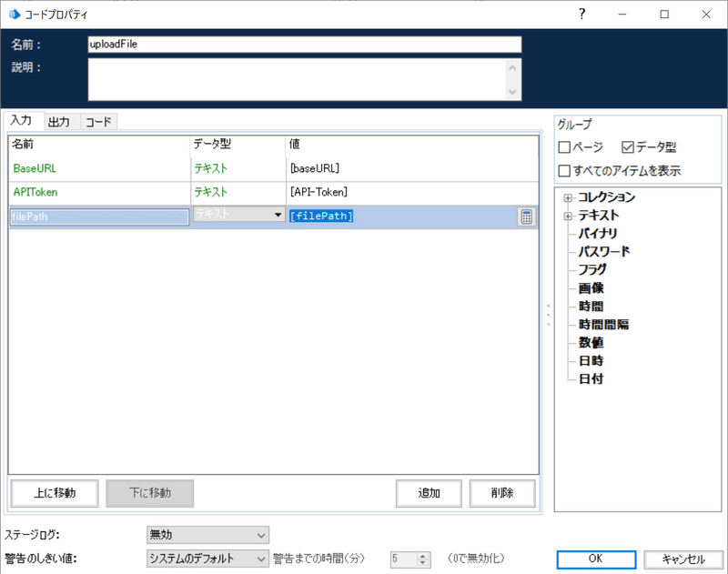The width and height of the screenshot is (728, 574).
Task: Open the data type dropdown for filePath
Action: (278, 215)
